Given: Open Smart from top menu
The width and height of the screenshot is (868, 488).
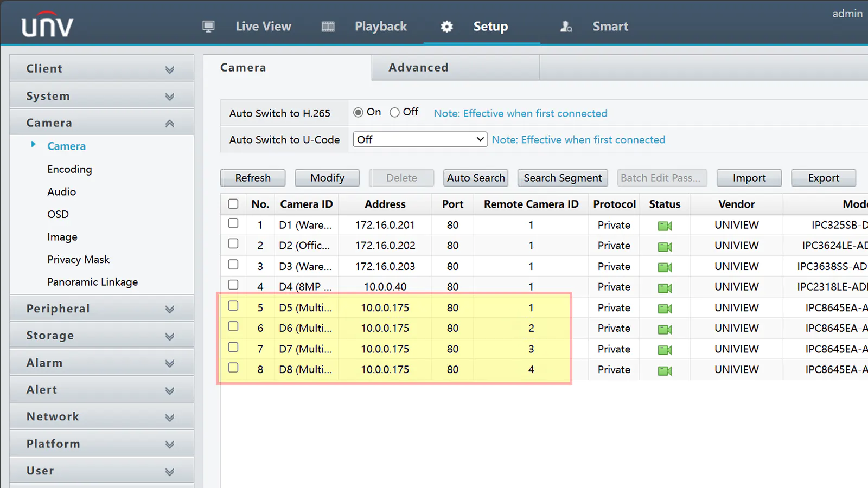Looking at the screenshot, I should coord(610,27).
